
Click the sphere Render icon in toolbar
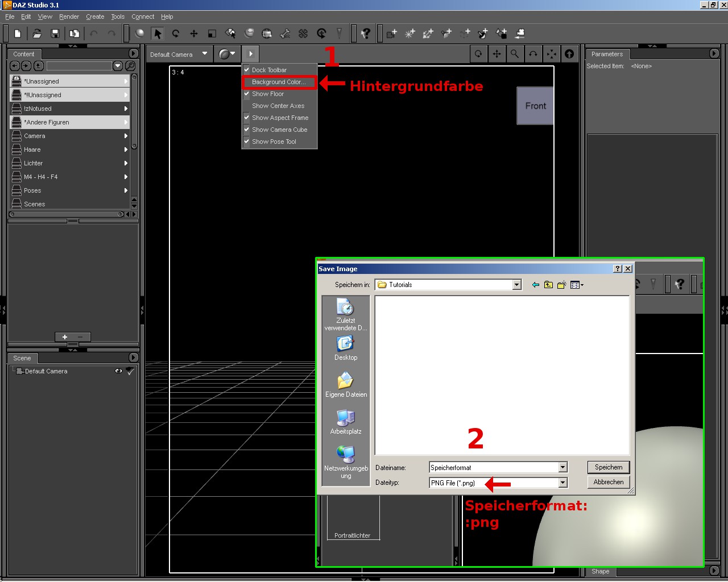click(x=140, y=34)
